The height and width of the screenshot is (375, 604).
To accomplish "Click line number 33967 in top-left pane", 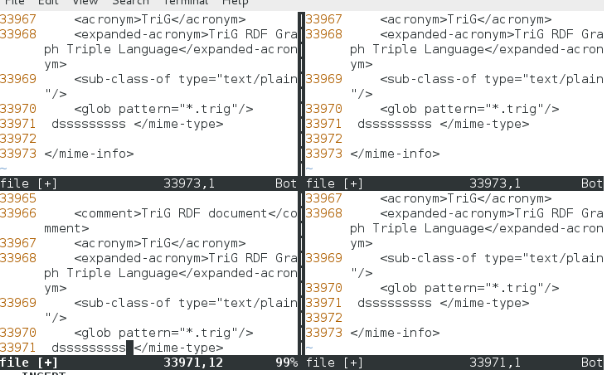I will click(18, 19).
